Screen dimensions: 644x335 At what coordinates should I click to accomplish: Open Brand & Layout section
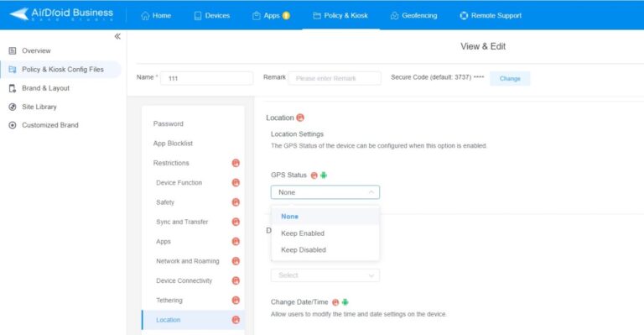click(x=45, y=88)
